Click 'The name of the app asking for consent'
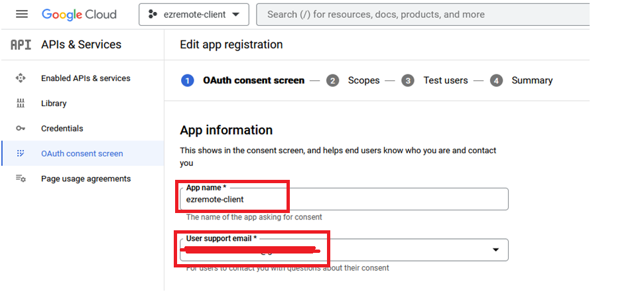The image size is (644, 292). [254, 217]
